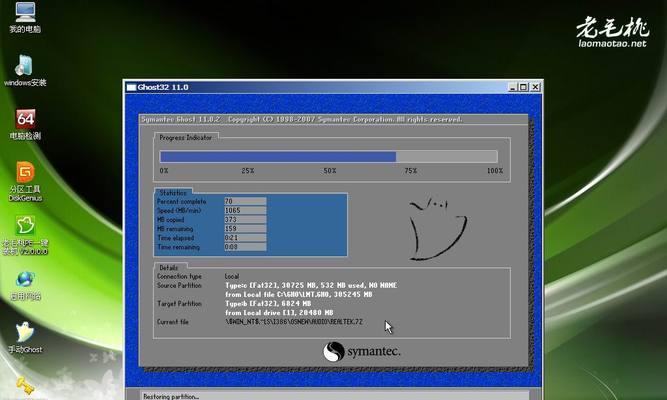Screen dimensions: 667x400
Task: Click the Ghost32 title bar icon
Action: coord(131,87)
